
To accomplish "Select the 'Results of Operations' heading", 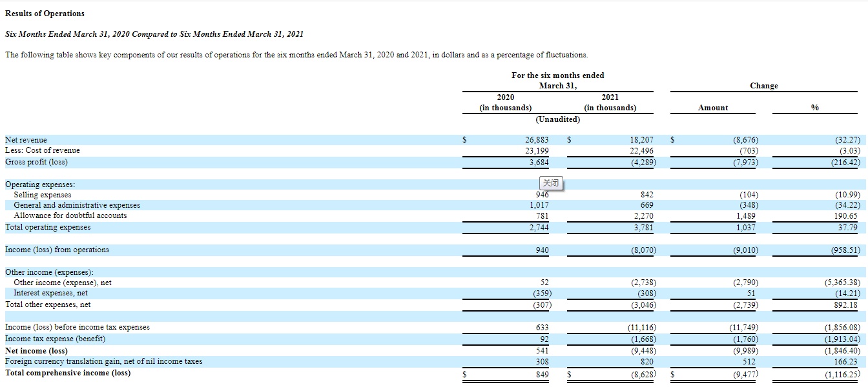I will pyautogui.click(x=45, y=14).
